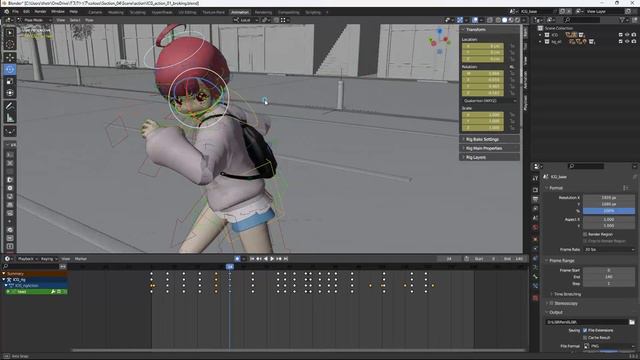Viewport: 640px width, 360px height.
Task: Switch to rendered viewport shading
Action: [x=518, y=20]
